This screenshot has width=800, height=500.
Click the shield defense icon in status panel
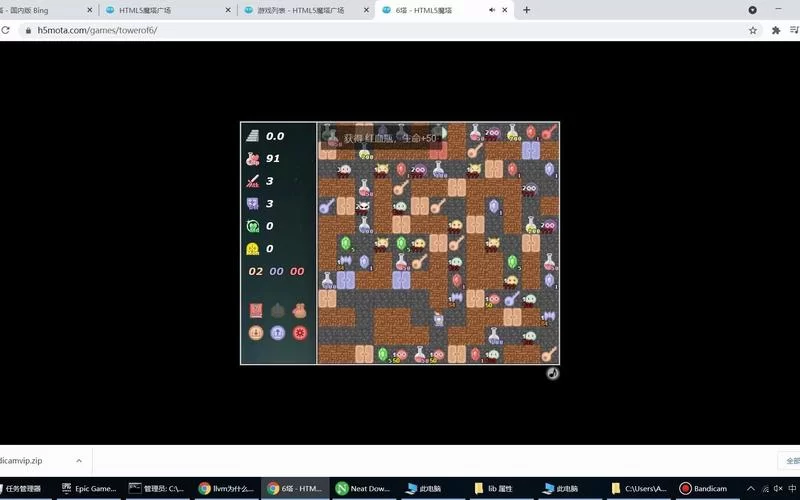click(253, 204)
